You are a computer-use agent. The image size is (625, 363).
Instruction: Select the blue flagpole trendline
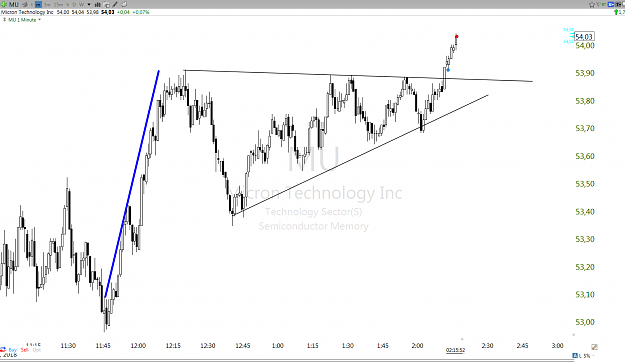point(132,184)
